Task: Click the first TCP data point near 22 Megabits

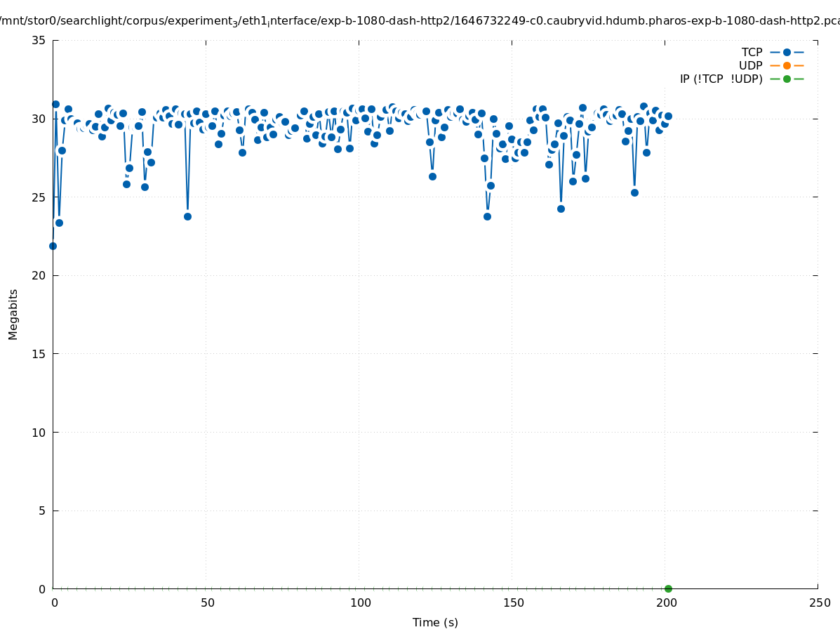Action: tap(53, 246)
